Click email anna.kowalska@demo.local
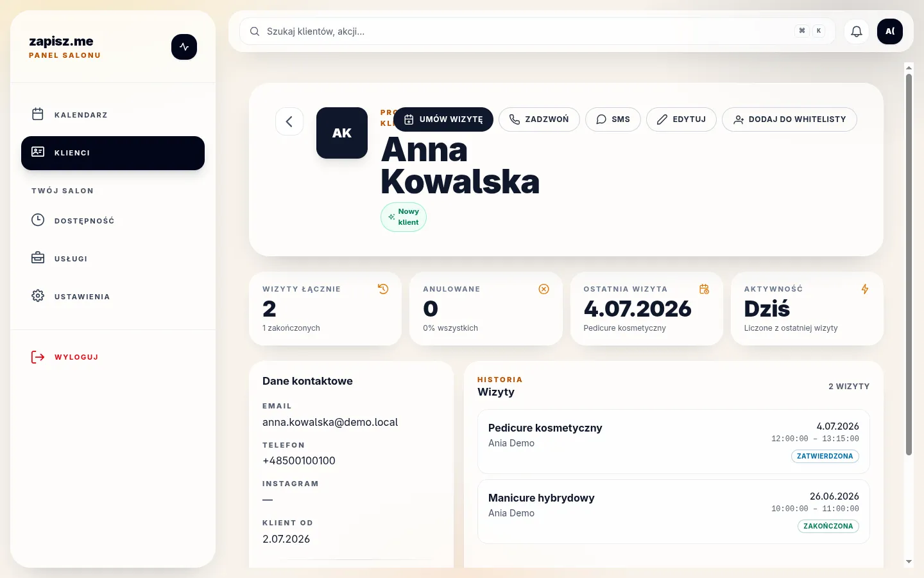The height and width of the screenshot is (578, 924). coord(330,422)
